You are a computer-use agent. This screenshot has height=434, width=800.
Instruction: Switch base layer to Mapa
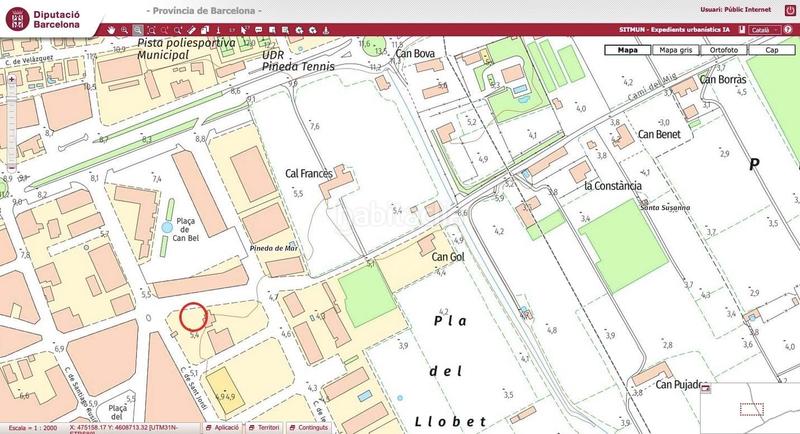[x=628, y=49]
